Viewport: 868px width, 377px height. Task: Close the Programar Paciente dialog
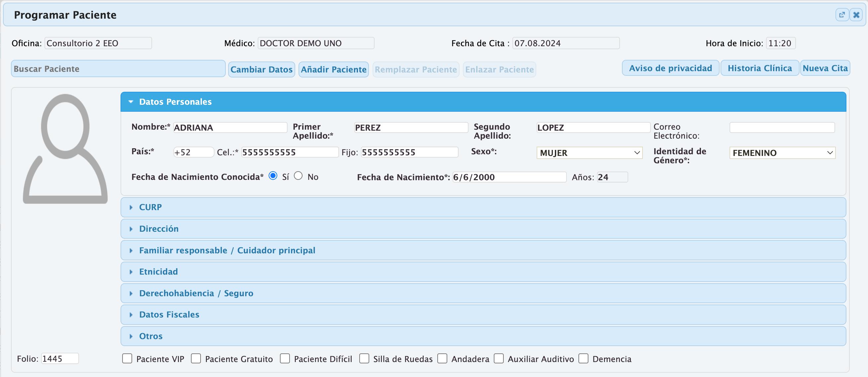click(x=856, y=15)
